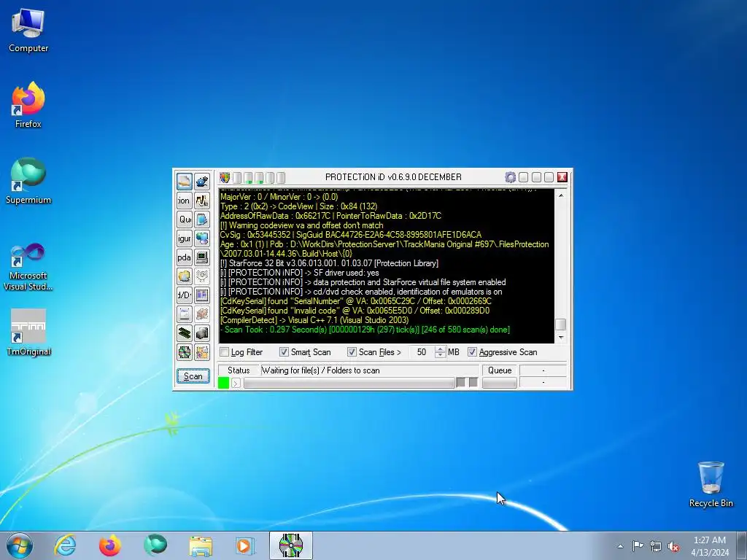Click the puzzle pieces icon in the sidebar
Screen dimensions: 747x560
pyautogui.click(x=202, y=352)
